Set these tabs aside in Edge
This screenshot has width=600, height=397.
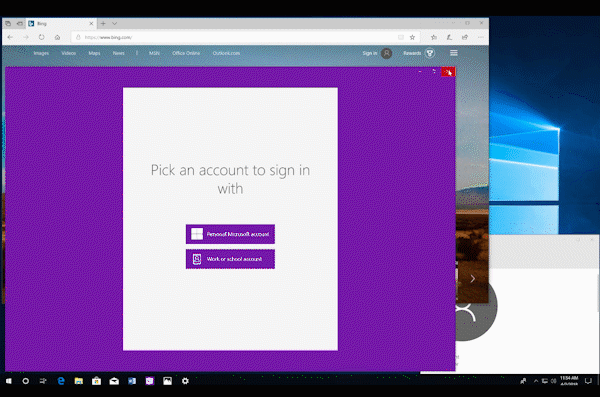(20, 23)
